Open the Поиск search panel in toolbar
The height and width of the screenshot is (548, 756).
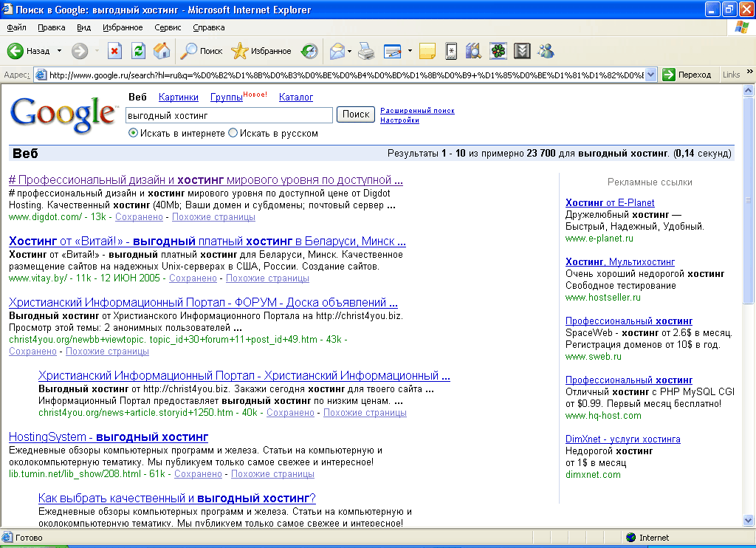click(x=201, y=51)
